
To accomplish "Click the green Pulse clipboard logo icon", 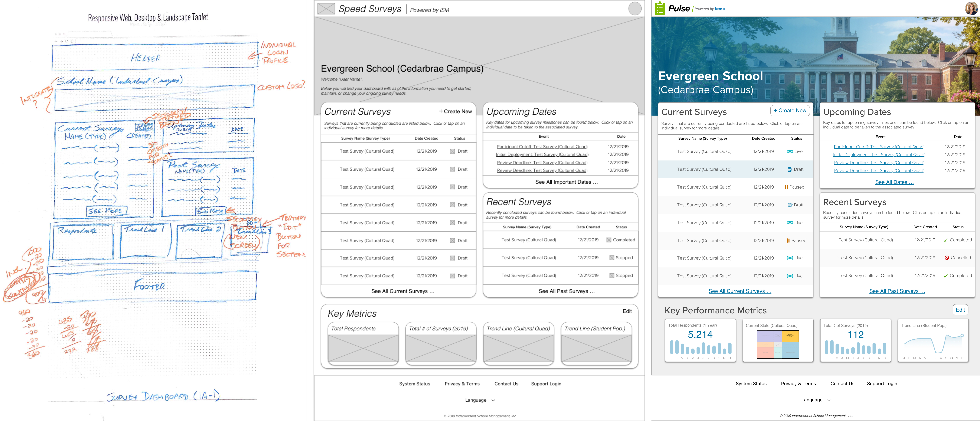I will [660, 8].
